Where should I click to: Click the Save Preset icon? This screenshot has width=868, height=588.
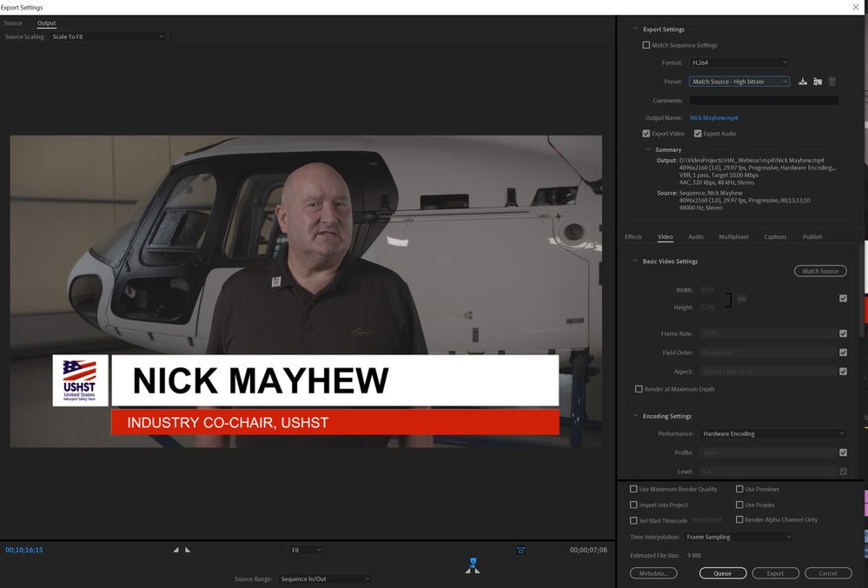point(803,82)
